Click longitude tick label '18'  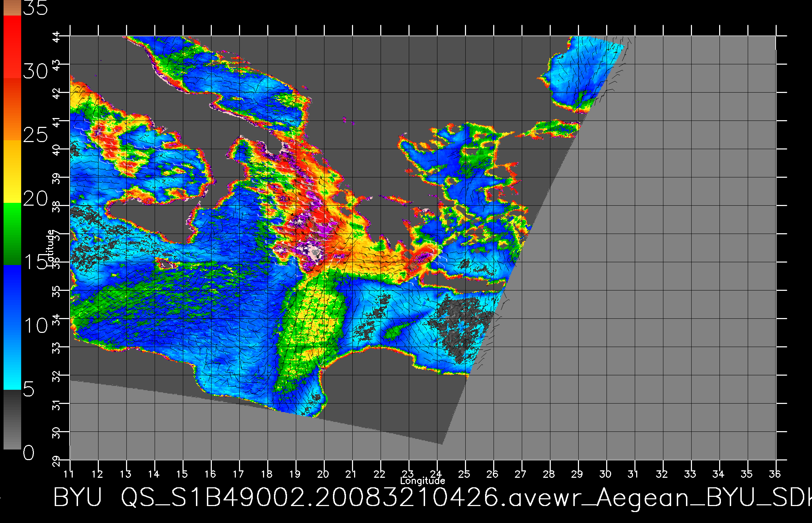pyautogui.click(x=267, y=474)
